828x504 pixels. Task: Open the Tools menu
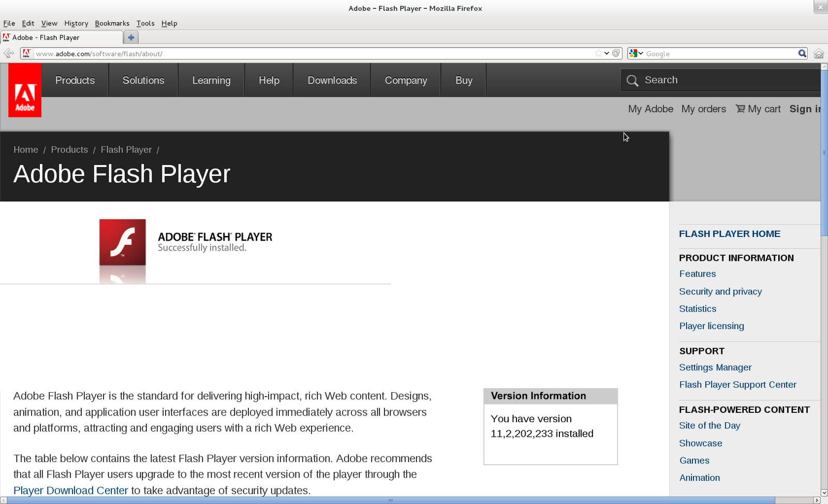coord(145,23)
